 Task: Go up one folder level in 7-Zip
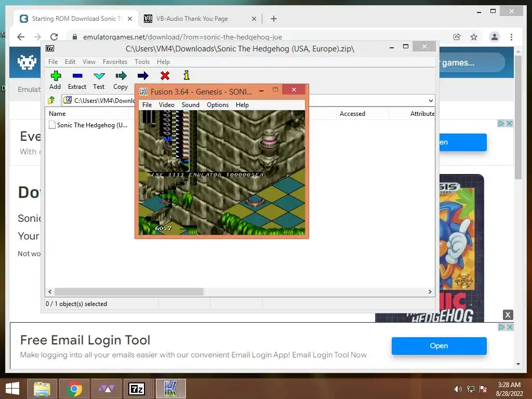[x=51, y=100]
